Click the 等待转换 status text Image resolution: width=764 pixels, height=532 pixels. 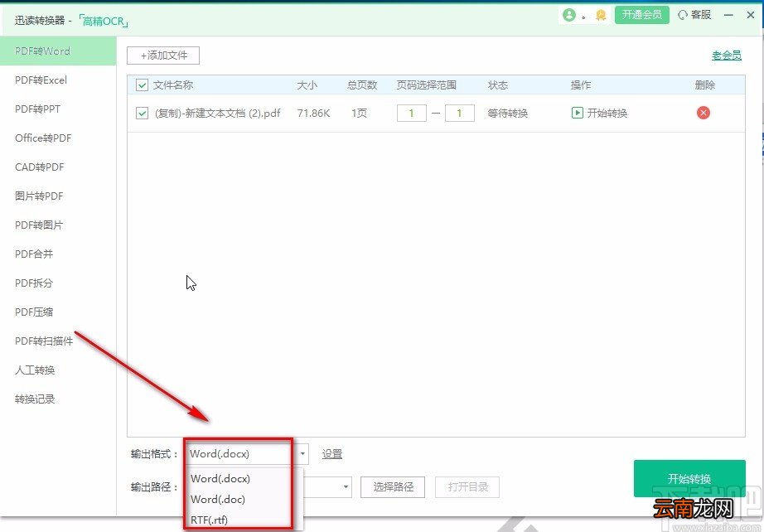(508, 113)
